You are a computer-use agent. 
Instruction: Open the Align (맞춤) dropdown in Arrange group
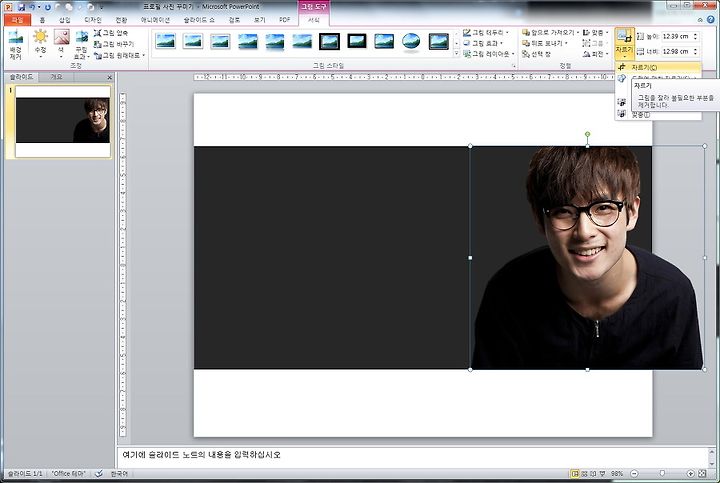click(x=596, y=33)
